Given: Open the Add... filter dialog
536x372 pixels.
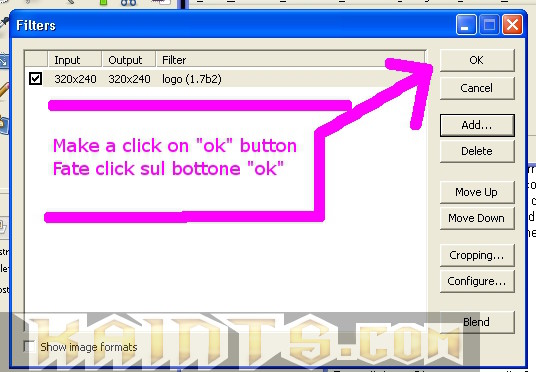Looking at the screenshot, I should 477,125.
